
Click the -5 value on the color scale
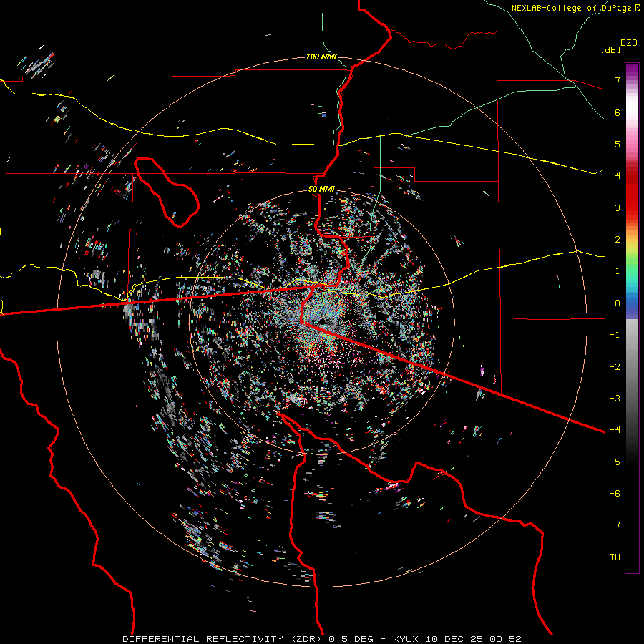[x=615, y=462]
